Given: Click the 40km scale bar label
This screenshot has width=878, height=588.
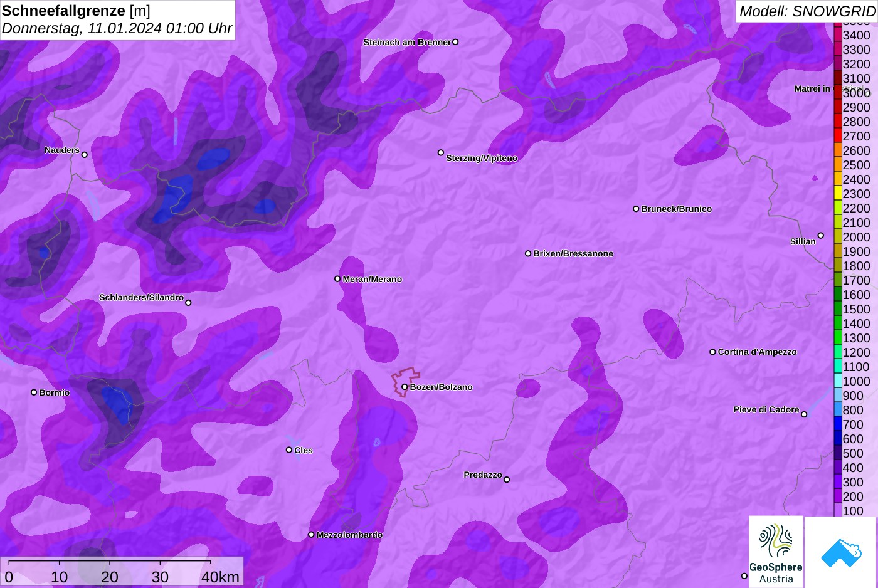Looking at the screenshot, I should tap(220, 577).
